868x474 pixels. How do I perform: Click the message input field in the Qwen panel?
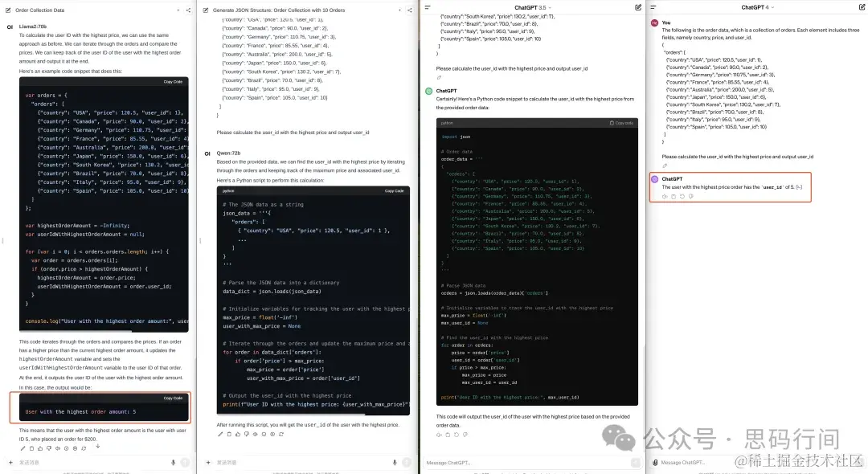tap(301, 463)
